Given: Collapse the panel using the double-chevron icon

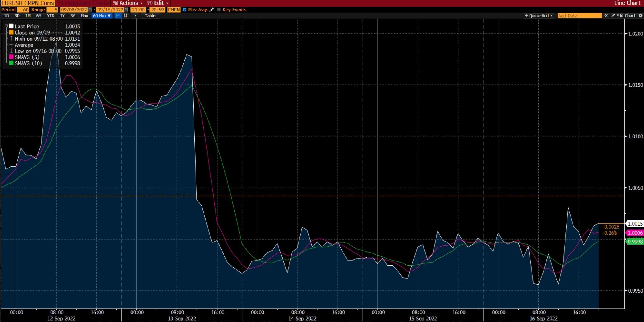Looking at the screenshot, I should [606, 16].
